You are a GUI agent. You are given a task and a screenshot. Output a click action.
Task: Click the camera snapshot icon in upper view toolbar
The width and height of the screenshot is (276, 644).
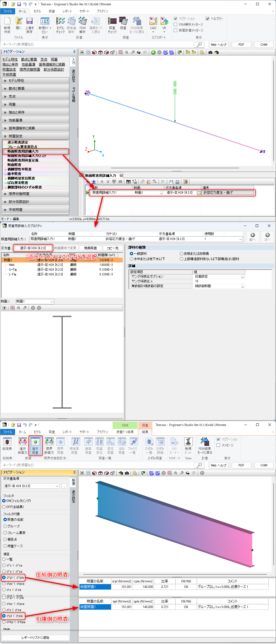click(210, 52)
